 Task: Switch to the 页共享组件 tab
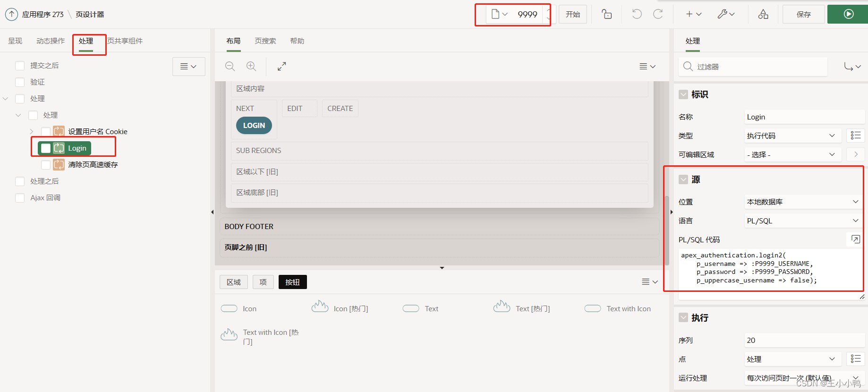(x=125, y=41)
